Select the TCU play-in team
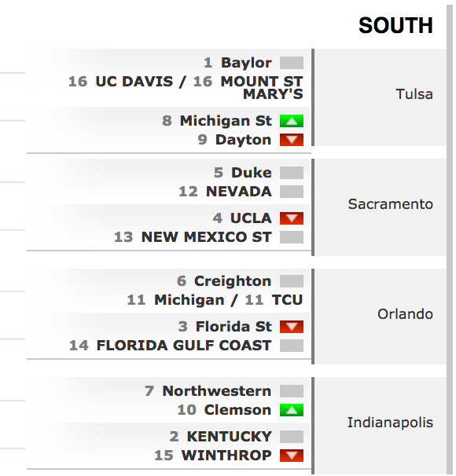The image size is (456, 476). (288, 300)
